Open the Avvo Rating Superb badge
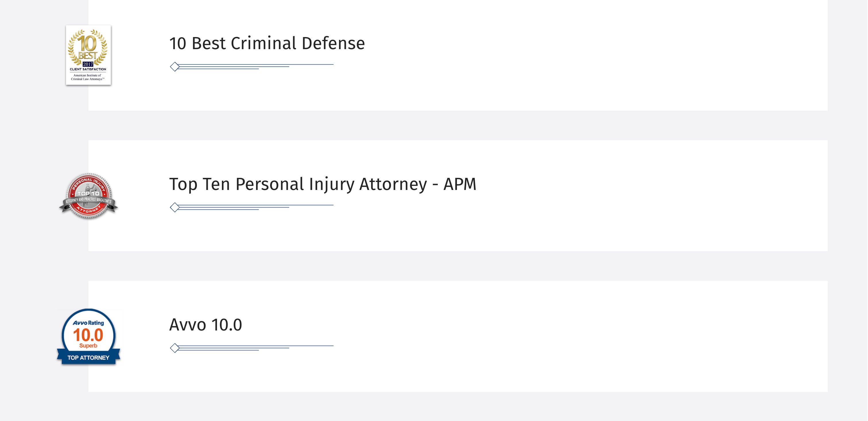This screenshot has width=868, height=421. click(88, 337)
